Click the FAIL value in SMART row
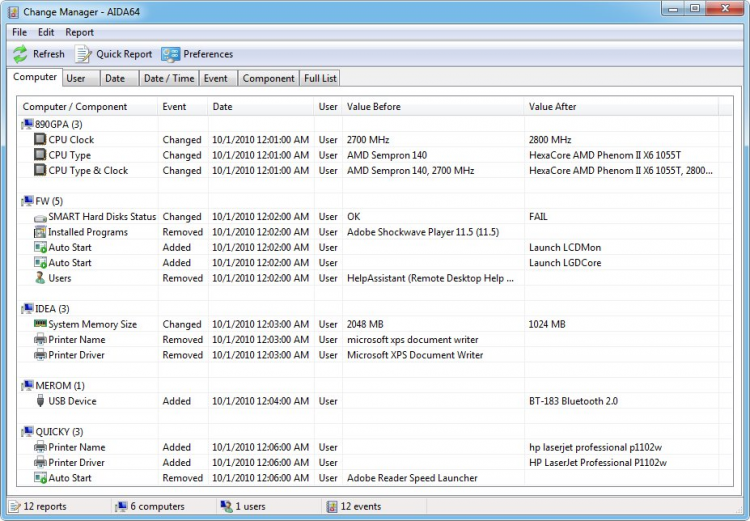This screenshot has width=750, height=521. pyautogui.click(x=538, y=217)
